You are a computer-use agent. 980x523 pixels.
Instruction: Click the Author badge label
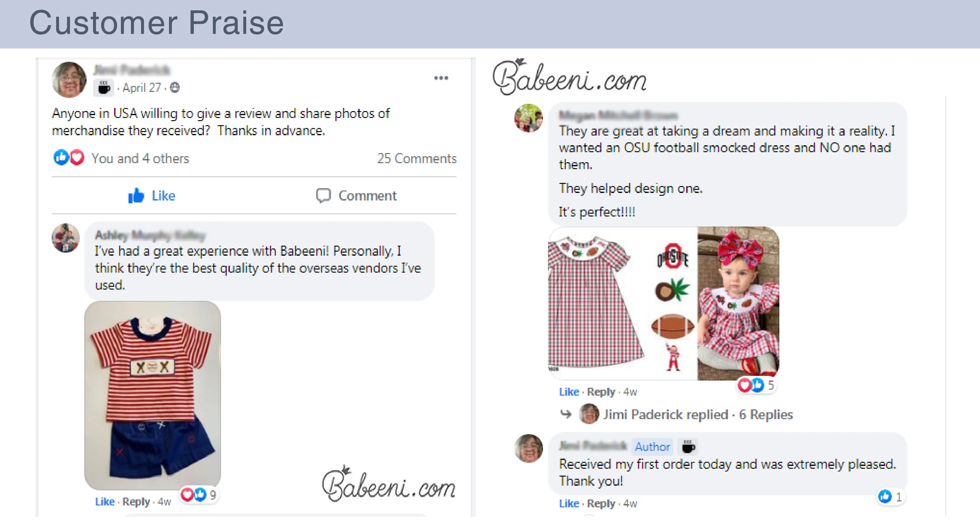coord(652,446)
